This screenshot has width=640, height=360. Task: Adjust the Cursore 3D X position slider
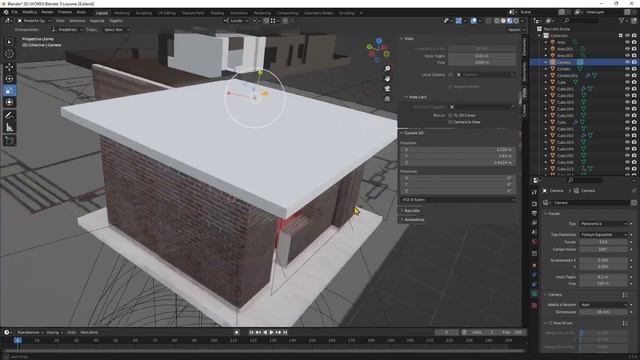click(x=458, y=150)
